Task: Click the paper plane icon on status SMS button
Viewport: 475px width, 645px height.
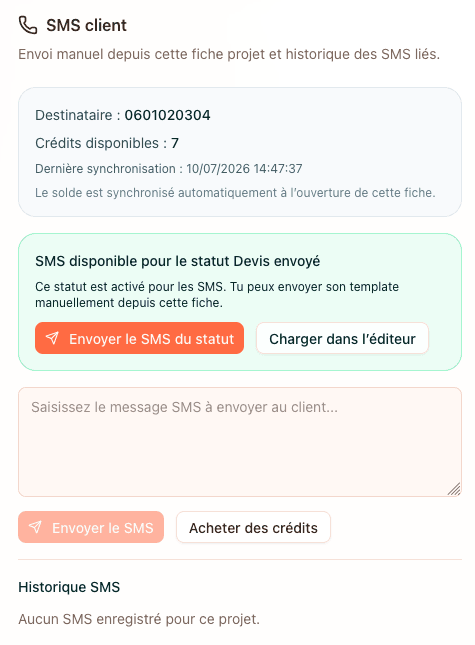Action: click(x=52, y=338)
